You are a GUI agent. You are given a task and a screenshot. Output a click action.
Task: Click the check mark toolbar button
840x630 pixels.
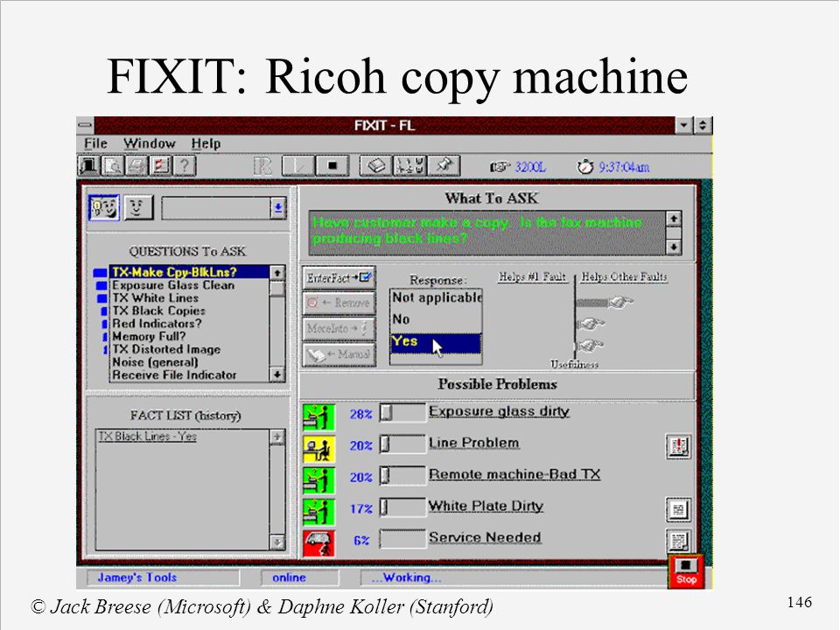pyautogui.click(x=297, y=166)
